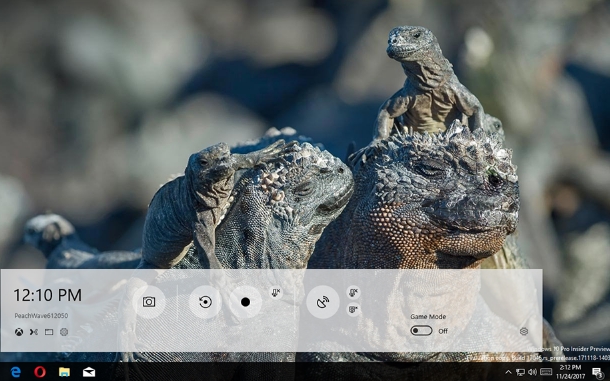Viewport: 610px width, 381px height.
Task: Launch Opera browser from the taskbar
Action: point(40,372)
